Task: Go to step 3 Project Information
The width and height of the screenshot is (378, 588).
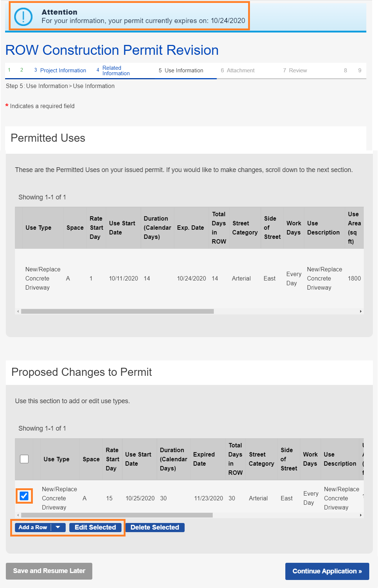Action: coord(60,70)
